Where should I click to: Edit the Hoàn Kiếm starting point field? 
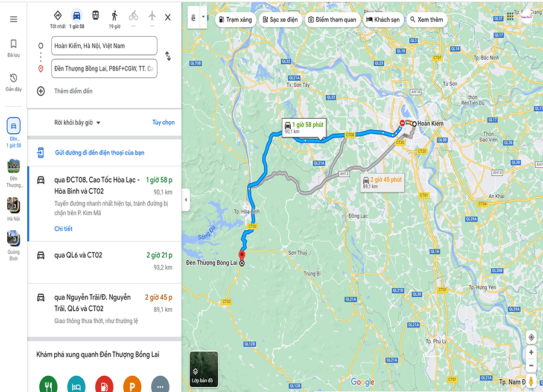(x=104, y=46)
